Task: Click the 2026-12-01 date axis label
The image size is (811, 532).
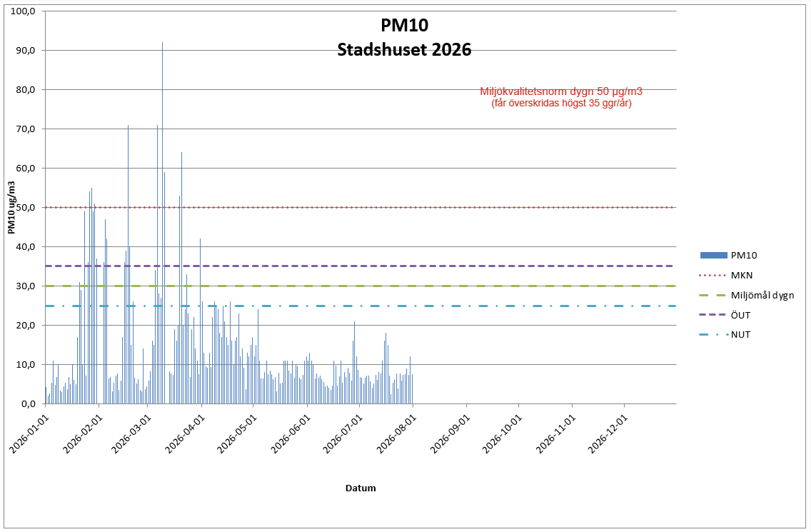Action: [608, 435]
